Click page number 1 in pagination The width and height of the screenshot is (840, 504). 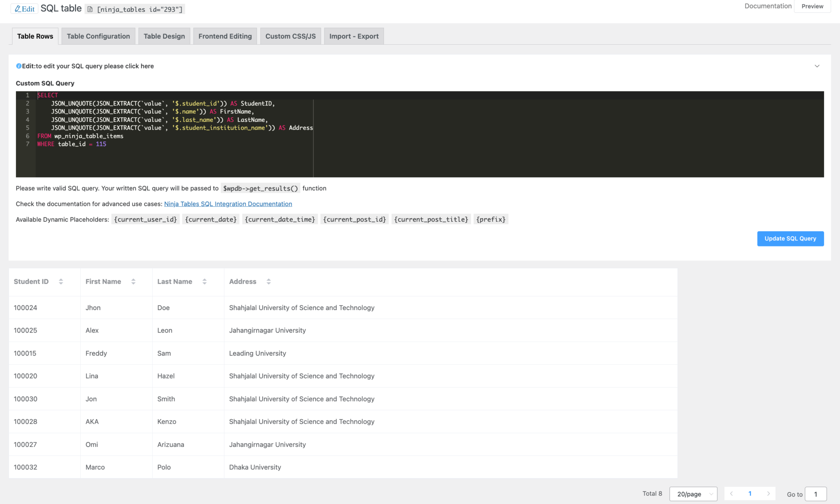point(750,494)
